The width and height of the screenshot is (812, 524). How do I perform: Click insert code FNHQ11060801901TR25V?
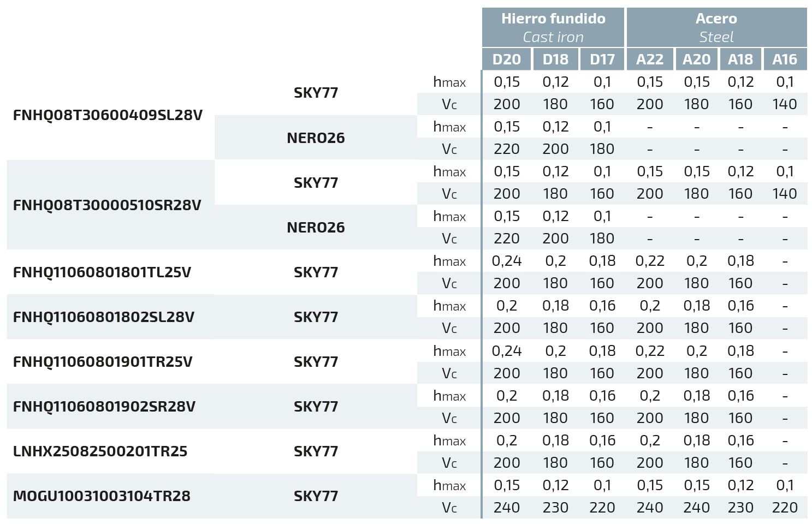click(x=103, y=362)
